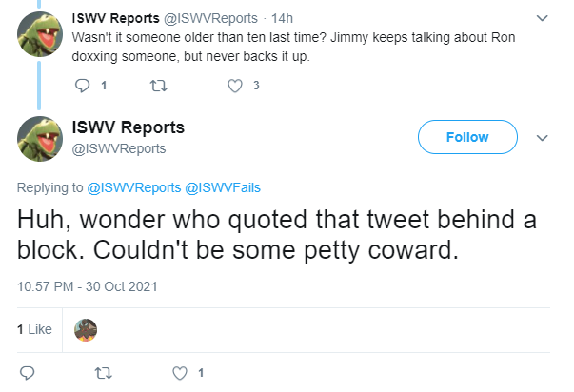Open the 14h timestamp of parent tweet

point(282,18)
